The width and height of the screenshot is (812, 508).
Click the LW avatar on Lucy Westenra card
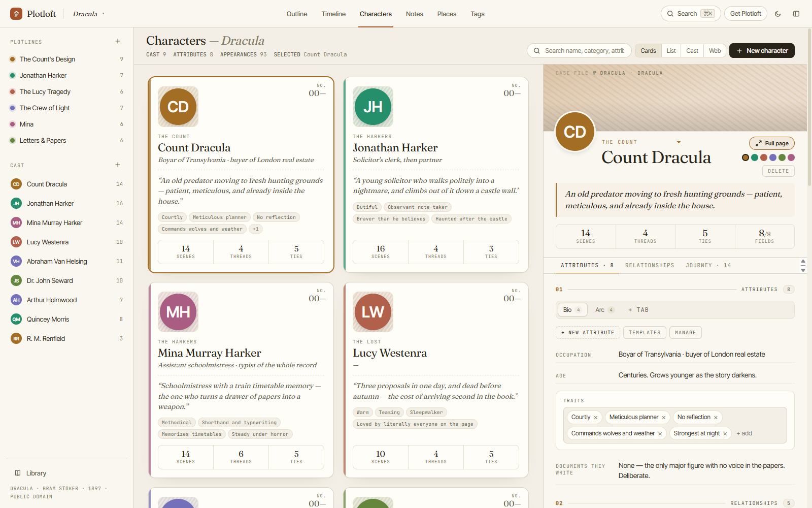pyautogui.click(x=373, y=312)
